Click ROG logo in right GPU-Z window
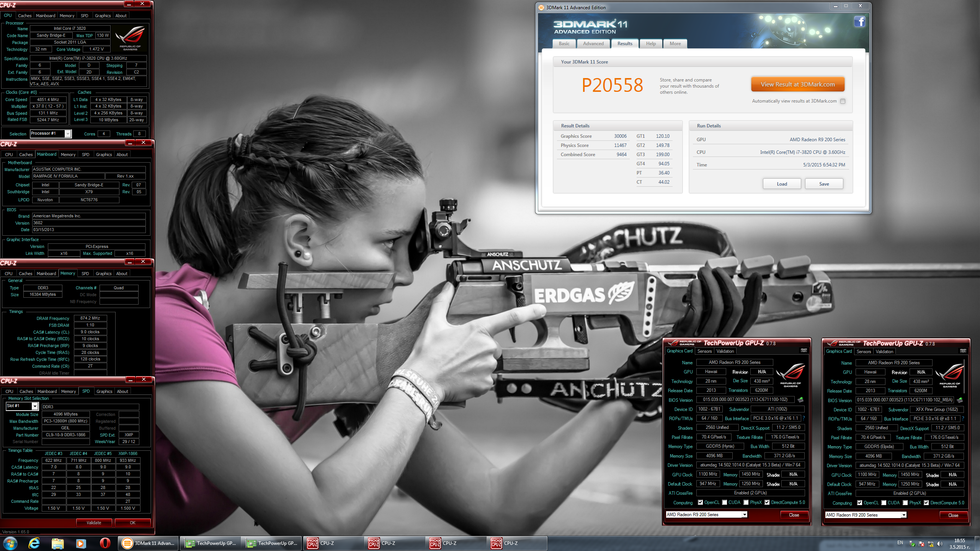The image size is (980, 551). point(949,375)
